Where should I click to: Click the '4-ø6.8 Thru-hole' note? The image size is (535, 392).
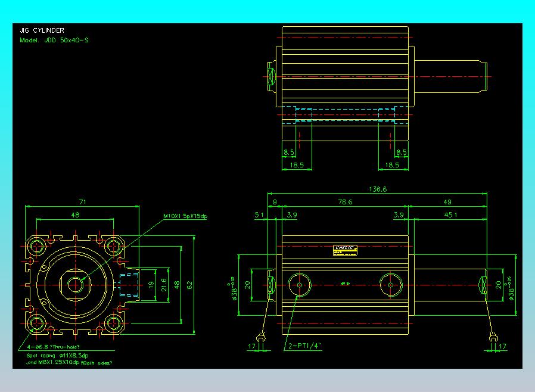pyautogui.click(x=53, y=347)
